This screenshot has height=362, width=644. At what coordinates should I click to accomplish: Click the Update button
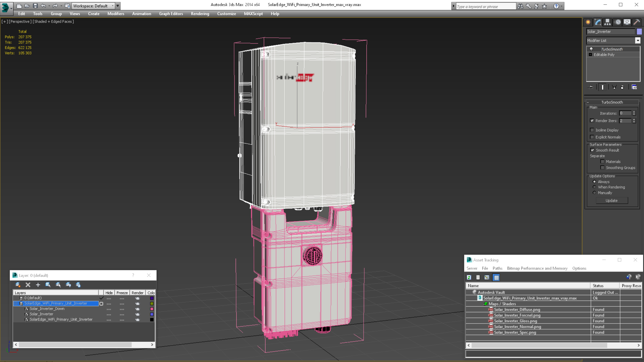pos(612,201)
